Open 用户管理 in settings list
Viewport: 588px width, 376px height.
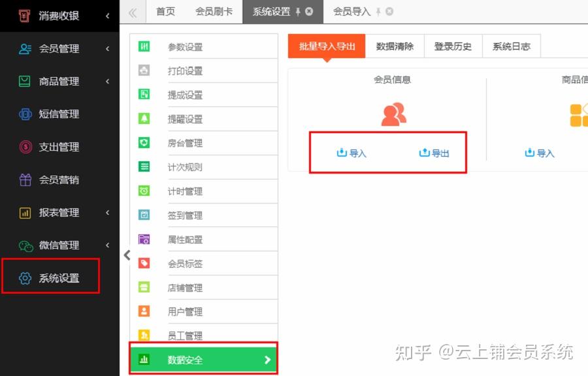point(204,311)
